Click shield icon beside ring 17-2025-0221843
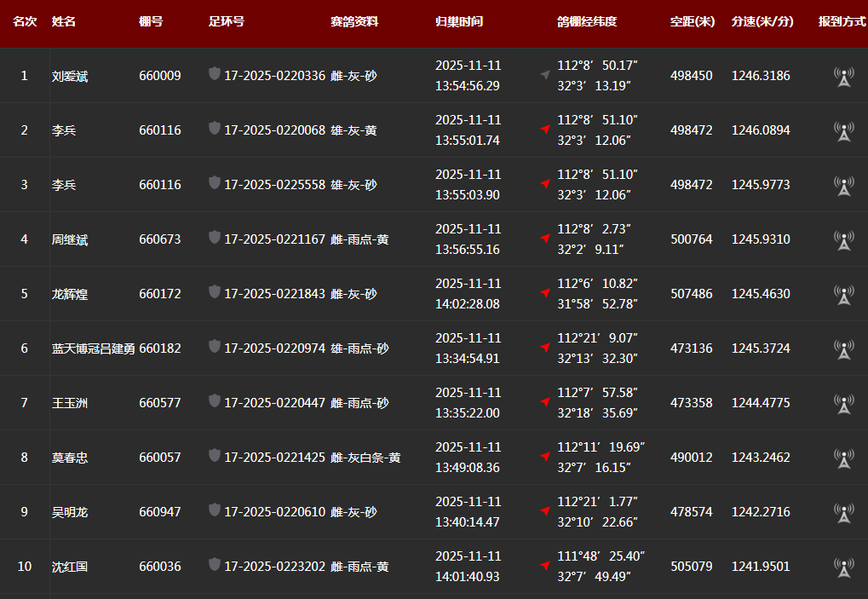Screen dimensions: 868x599 pos(215,292)
